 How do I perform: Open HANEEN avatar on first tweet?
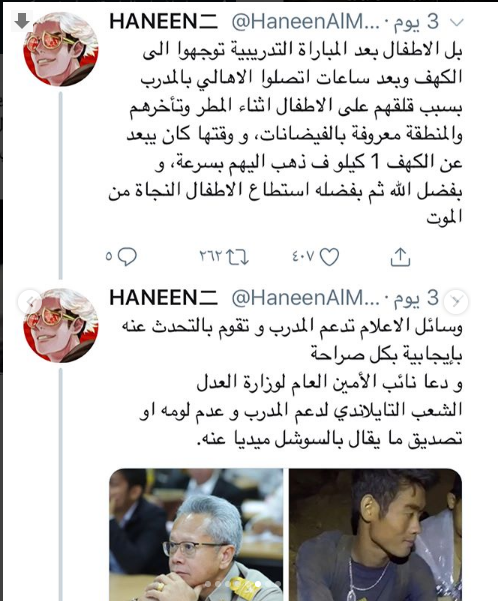click(x=61, y=49)
